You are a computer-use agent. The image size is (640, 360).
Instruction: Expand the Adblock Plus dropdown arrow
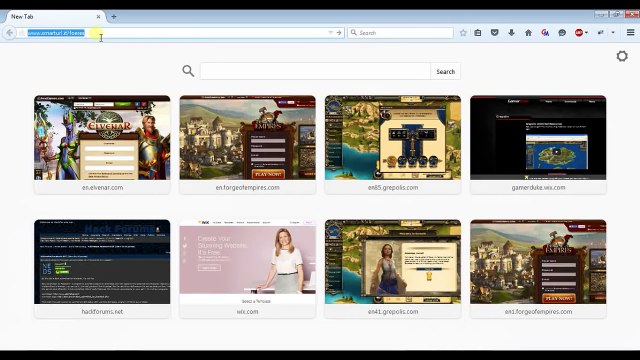click(x=586, y=33)
